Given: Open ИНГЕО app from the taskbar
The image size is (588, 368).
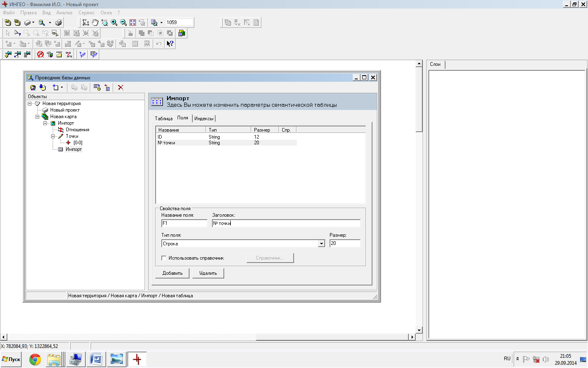Looking at the screenshot, I should [x=137, y=359].
